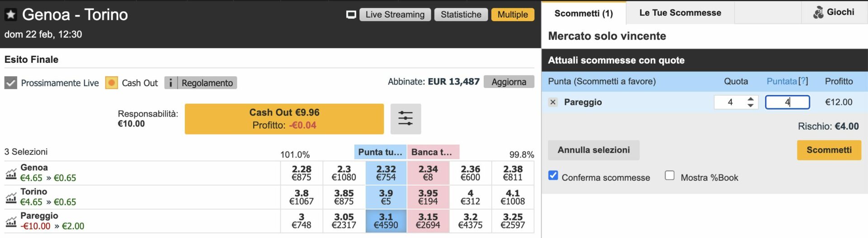
Task: Click the live video screen icon
Action: click(x=351, y=14)
